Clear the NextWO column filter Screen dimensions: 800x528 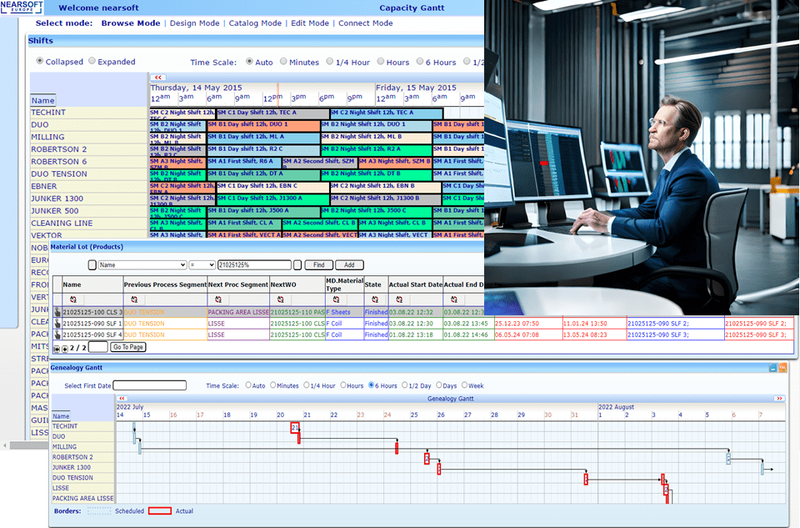pyautogui.click(x=281, y=299)
